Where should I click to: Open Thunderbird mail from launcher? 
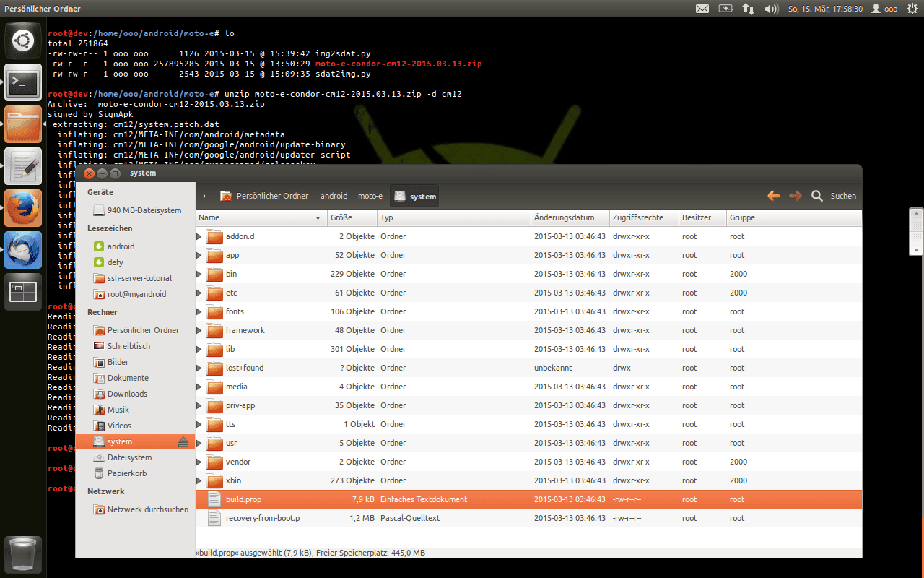(x=23, y=250)
